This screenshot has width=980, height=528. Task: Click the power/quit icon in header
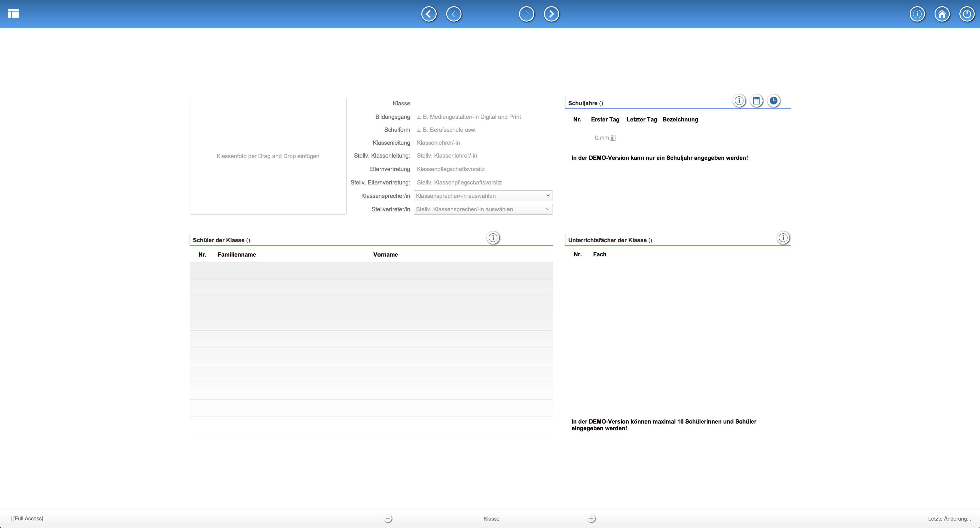point(967,14)
